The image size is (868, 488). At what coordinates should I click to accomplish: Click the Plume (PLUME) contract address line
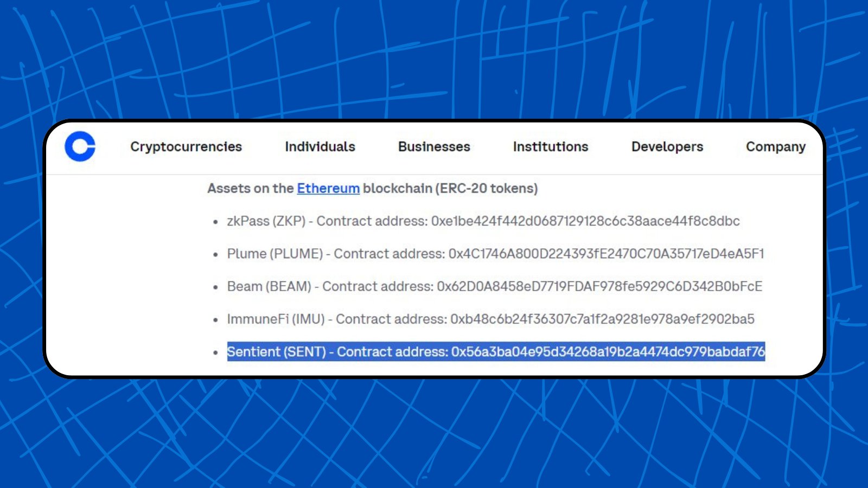(x=495, y=254)
